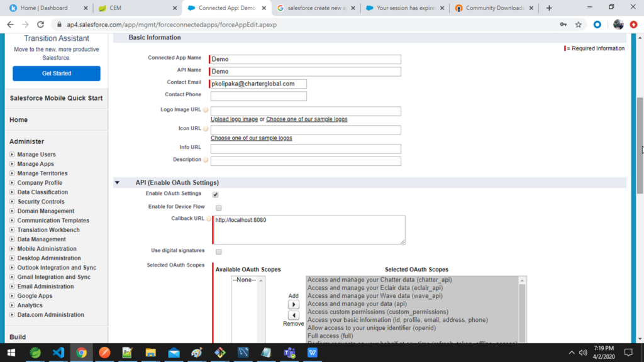The image size is (644, 362).
Task: Open Analytics in sidebar
Action: (30, 305)
